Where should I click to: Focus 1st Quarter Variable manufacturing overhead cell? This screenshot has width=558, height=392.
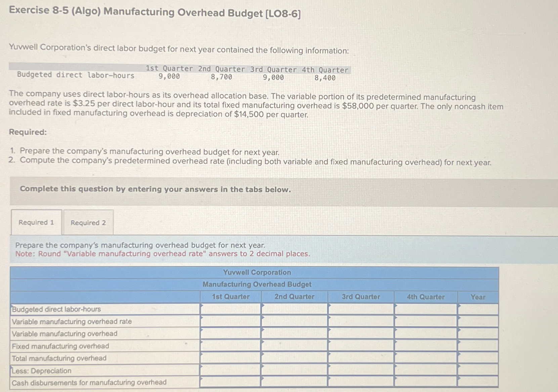(x=230, y=333)
